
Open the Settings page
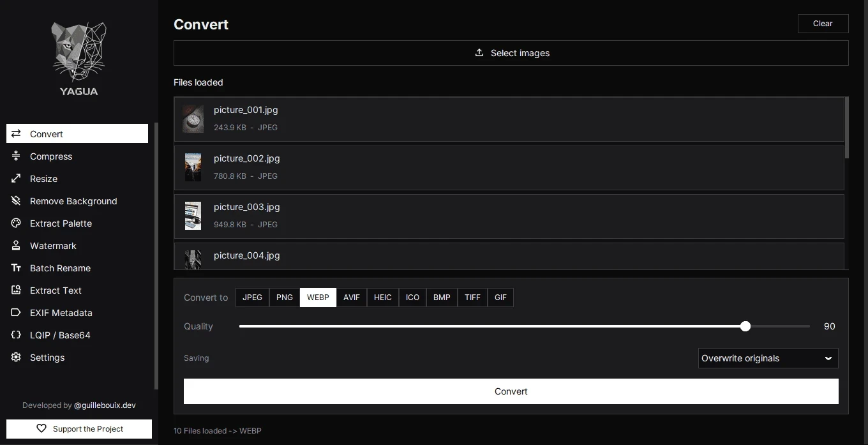(x=77, y=358)
